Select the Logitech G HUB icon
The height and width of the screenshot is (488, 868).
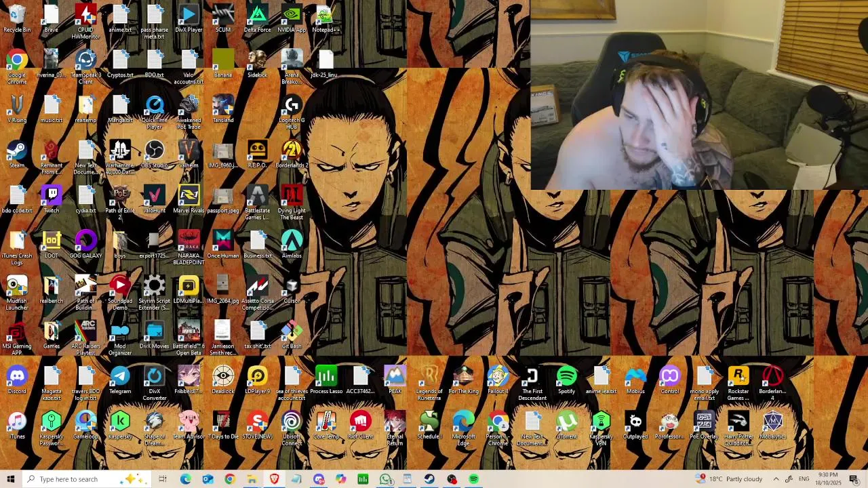[x=292, y=113]
